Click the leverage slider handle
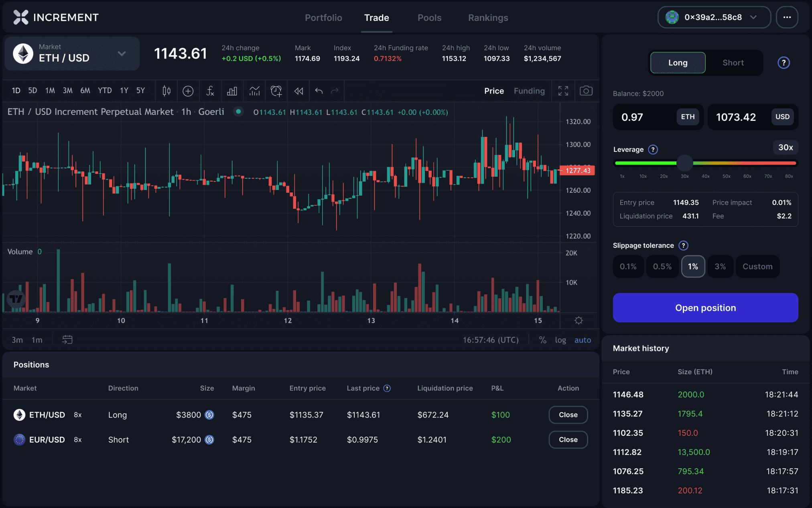 click(684, 163)
